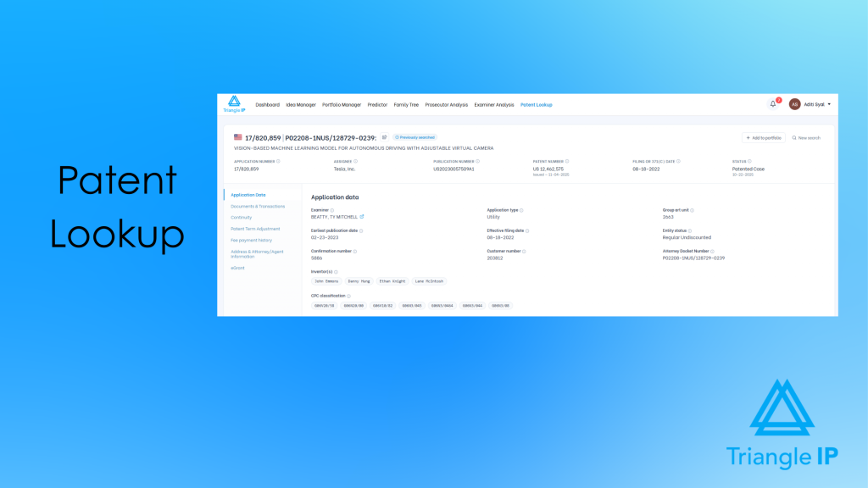Click the Add to portfolio button

(x=764, y=138)
